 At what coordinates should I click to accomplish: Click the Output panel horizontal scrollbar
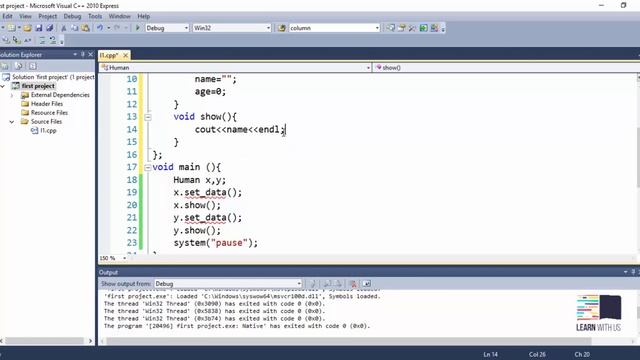pos(348,341)
